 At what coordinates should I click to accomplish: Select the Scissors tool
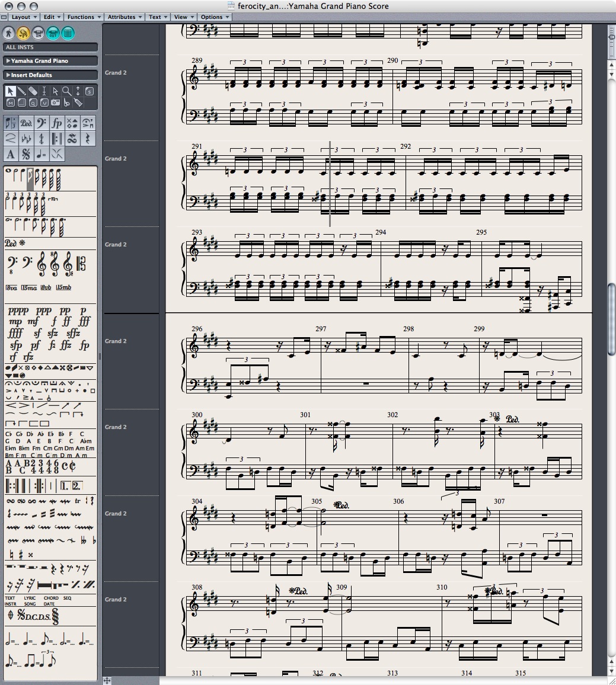pos(67,103)
